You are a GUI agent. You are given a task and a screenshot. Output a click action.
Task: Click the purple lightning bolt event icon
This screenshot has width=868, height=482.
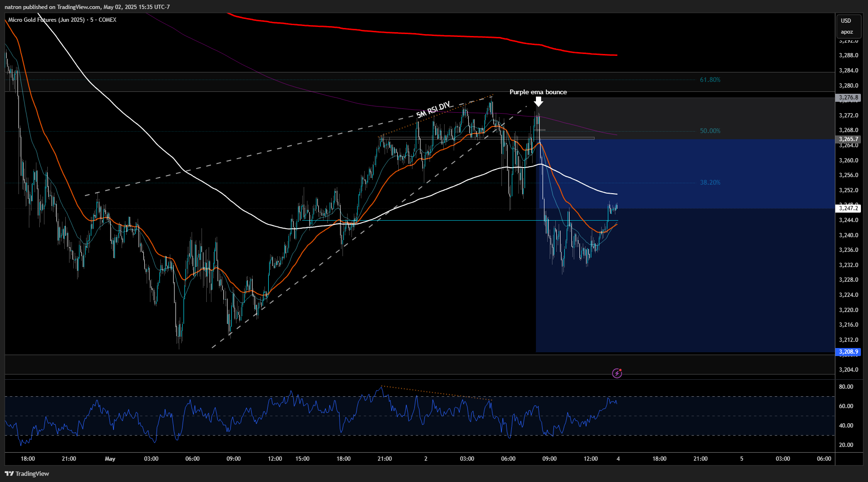click(x=617, y=373)
